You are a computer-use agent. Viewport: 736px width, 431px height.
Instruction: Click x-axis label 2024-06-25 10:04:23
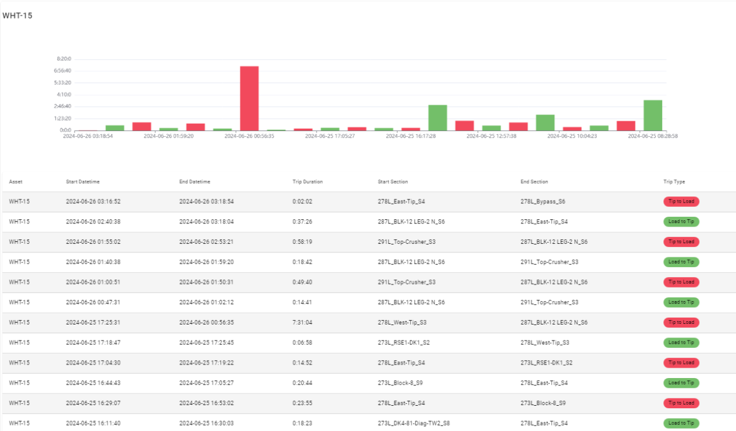(572, 136)
